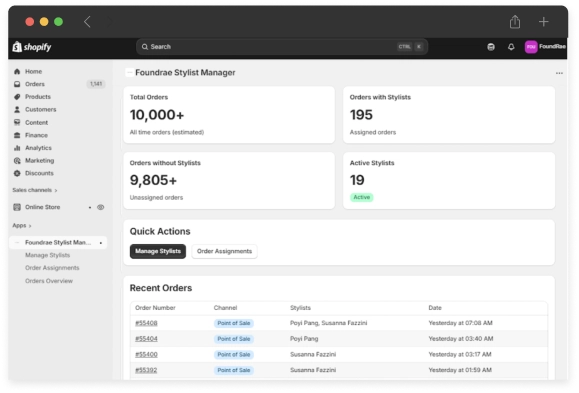
Task: Click the pin dot beside Foundrae Stylist Manager
Action: [101, 243]
